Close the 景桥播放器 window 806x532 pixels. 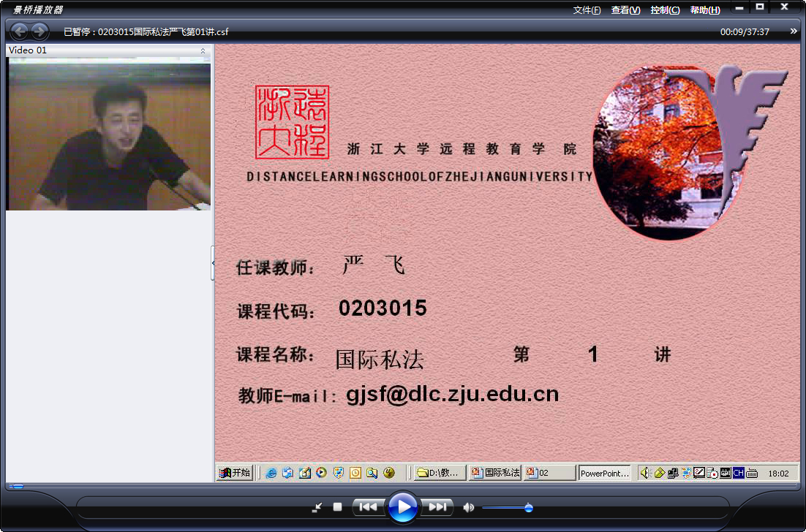(x=784, y=7)
